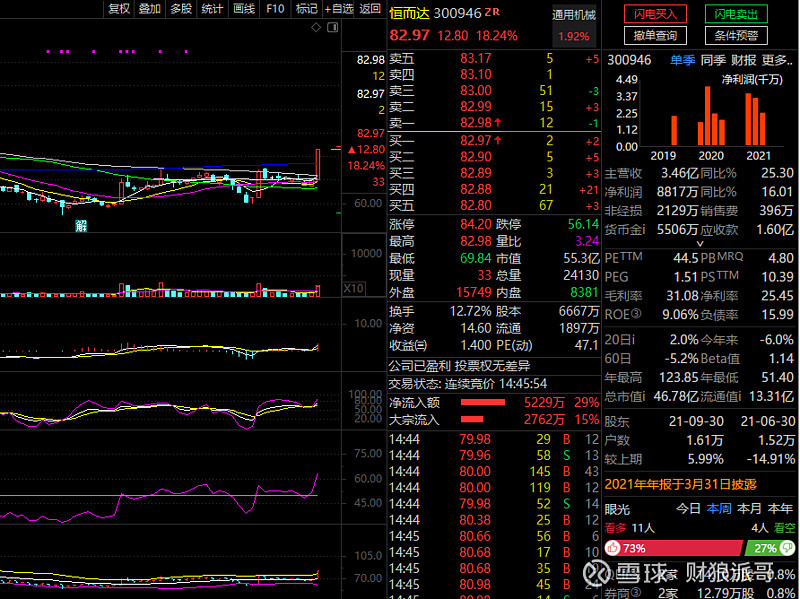The width and height of the screenshot is (800, 599).
Task: Click the 解 marker on the chart
Action: (x=81, y=226)
